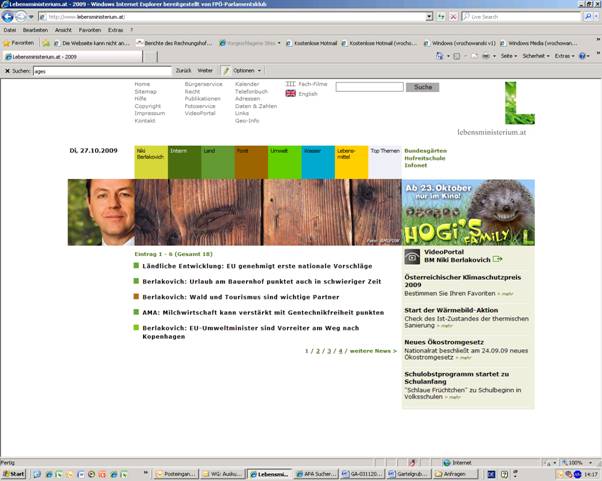This screenshot has width=602, height=481.
Task: Click the UK flag English icon
Action: 290,94
